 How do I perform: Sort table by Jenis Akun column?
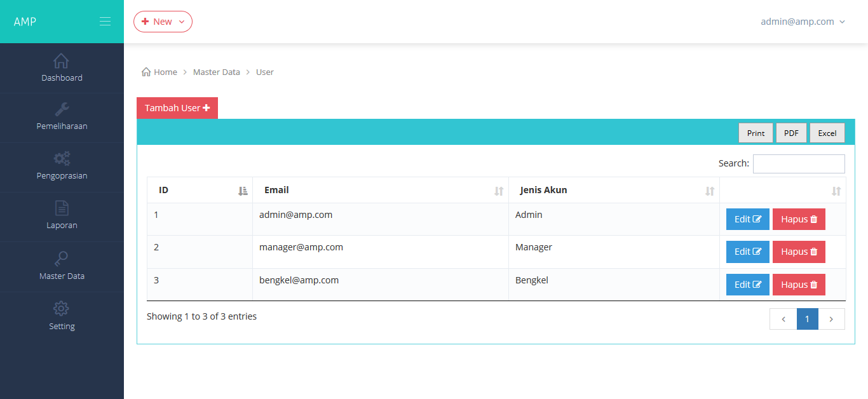tap(613, 190)
